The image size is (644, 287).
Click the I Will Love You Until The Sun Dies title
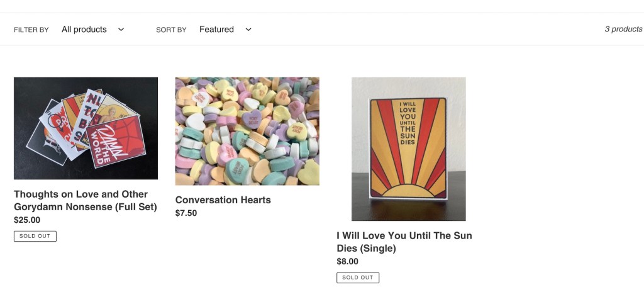click(404, 242)
